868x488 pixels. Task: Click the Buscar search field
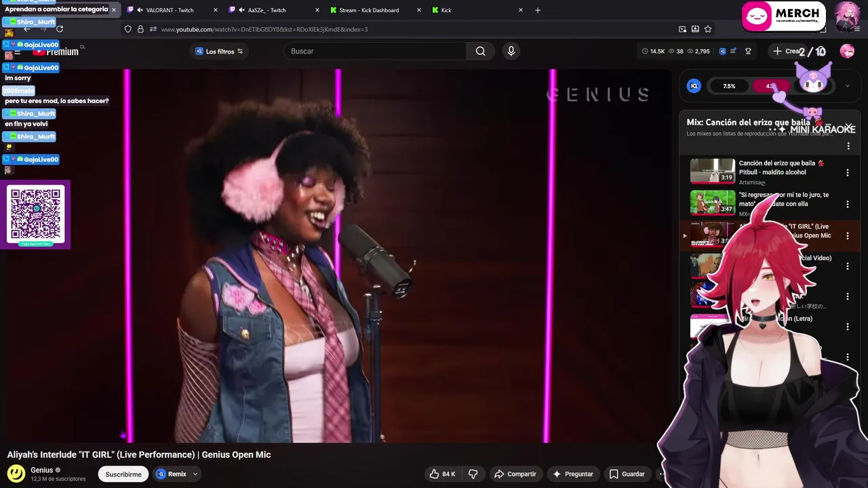click(375, 52)
